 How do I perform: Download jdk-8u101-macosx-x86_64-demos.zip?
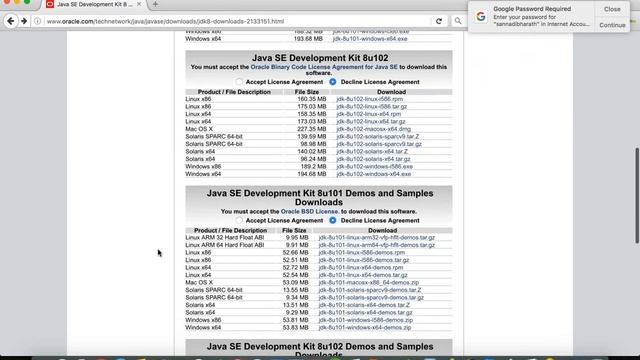369,282
